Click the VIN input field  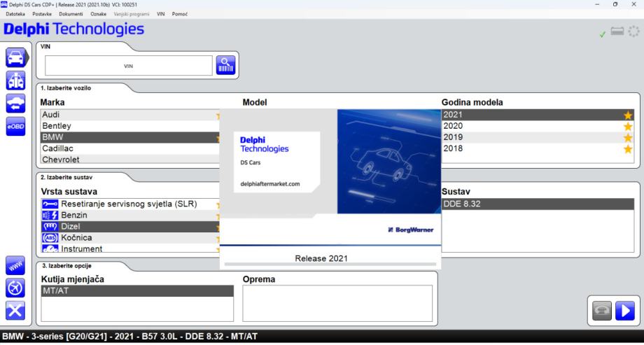[128, 66]
